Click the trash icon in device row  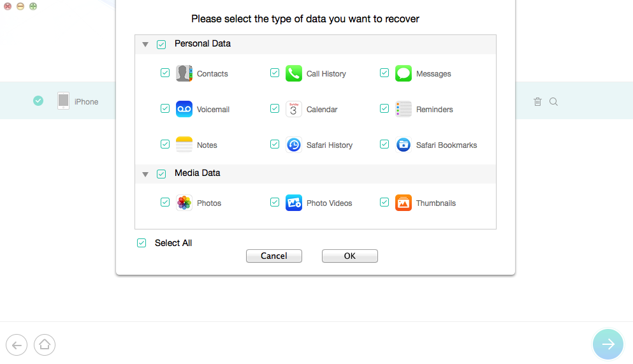pos(538,101)
